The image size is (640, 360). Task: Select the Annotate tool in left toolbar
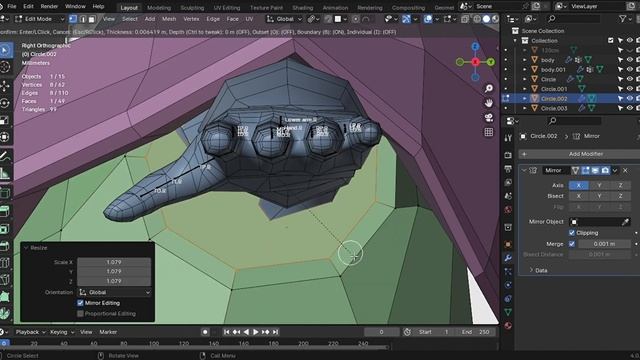5,156
